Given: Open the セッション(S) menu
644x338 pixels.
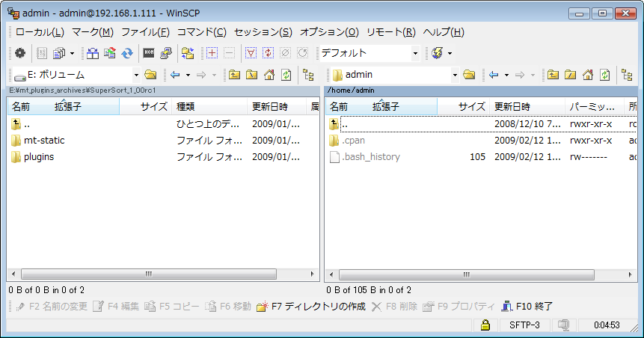Looking at the screenshot, I should [x=263, y=32].
